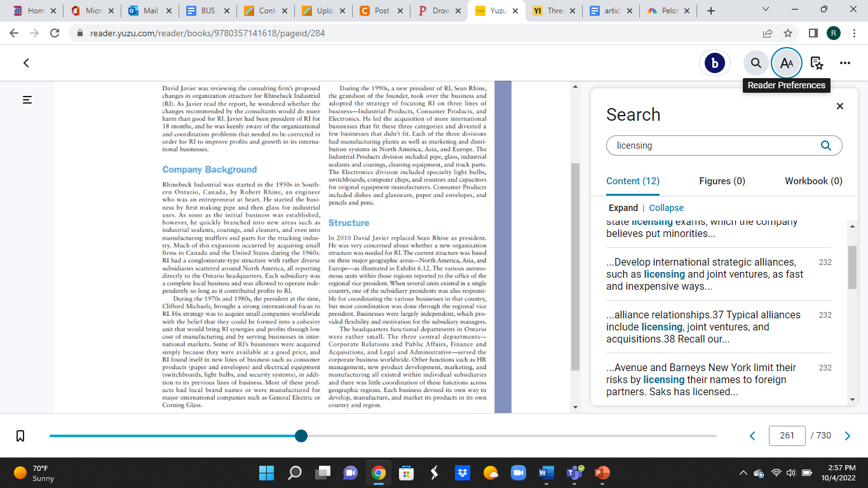
Task: Go to the previous page arrow
Action: click(753, 436)
